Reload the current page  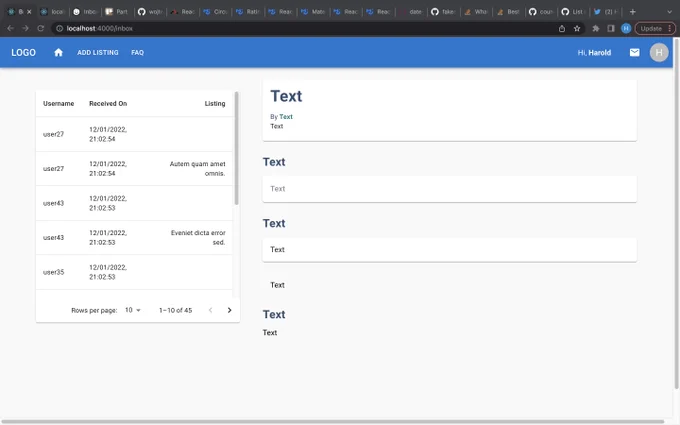coord(40,28)
